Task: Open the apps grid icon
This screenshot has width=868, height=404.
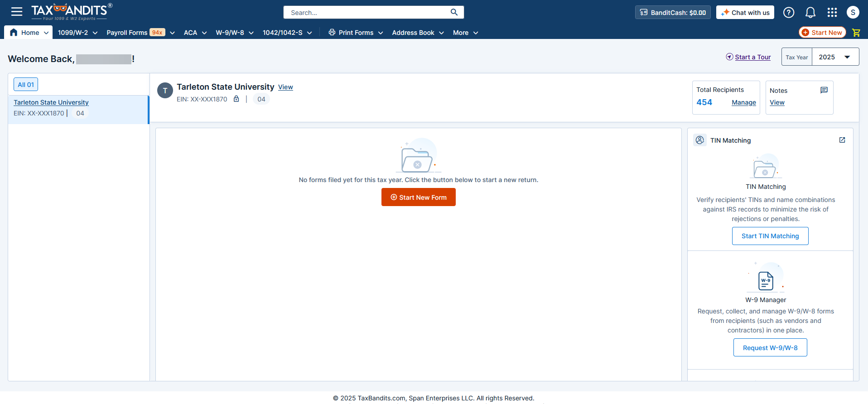Action: [x=832, y=12]
